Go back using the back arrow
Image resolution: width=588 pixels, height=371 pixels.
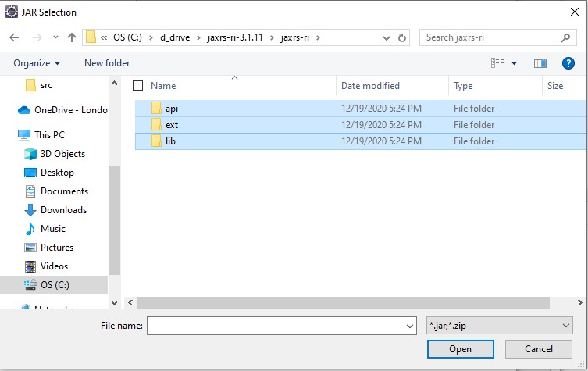pyautogui.click(x=14, y=37)
